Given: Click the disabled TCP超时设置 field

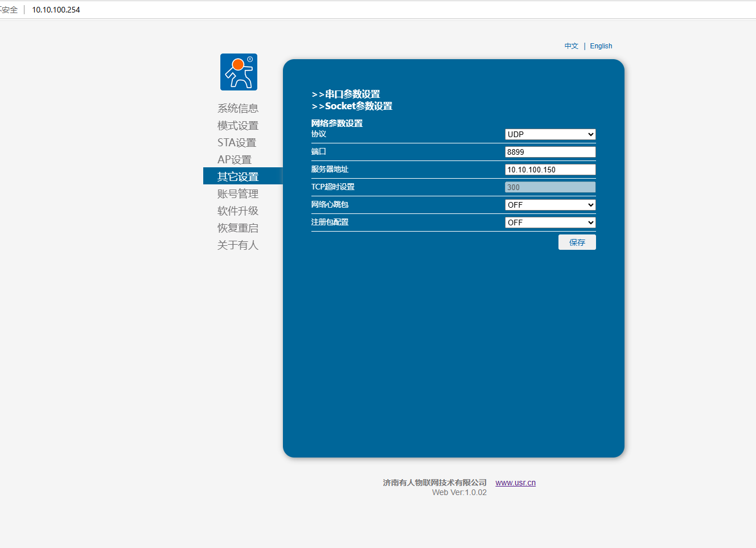Looking at the screenshot, I should tap(550, 187).
